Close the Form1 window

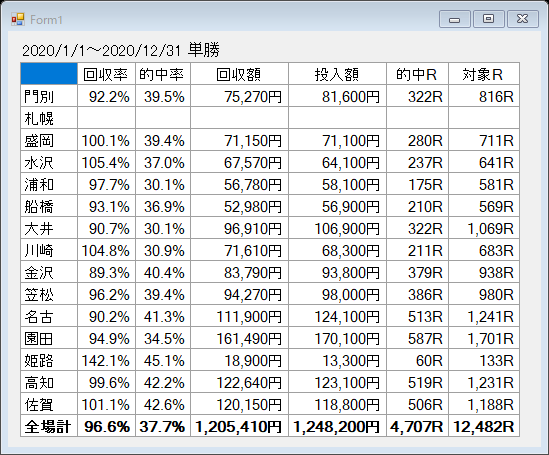click(x=522, y=19)
